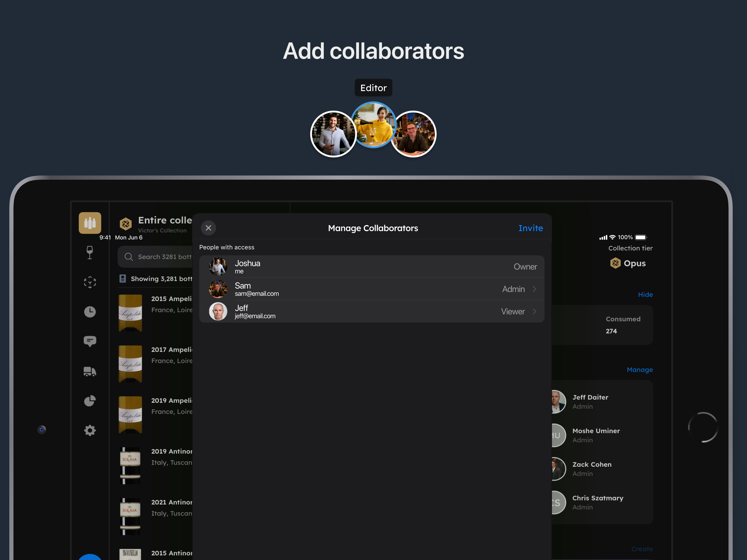Viewport: 747px width, 560px height.
Task: Click the Hide link
Action: tap(645, 294)
